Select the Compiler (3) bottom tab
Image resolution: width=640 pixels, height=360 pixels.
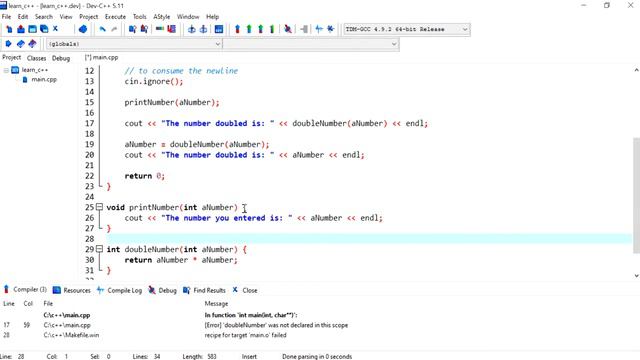(25, 289)
